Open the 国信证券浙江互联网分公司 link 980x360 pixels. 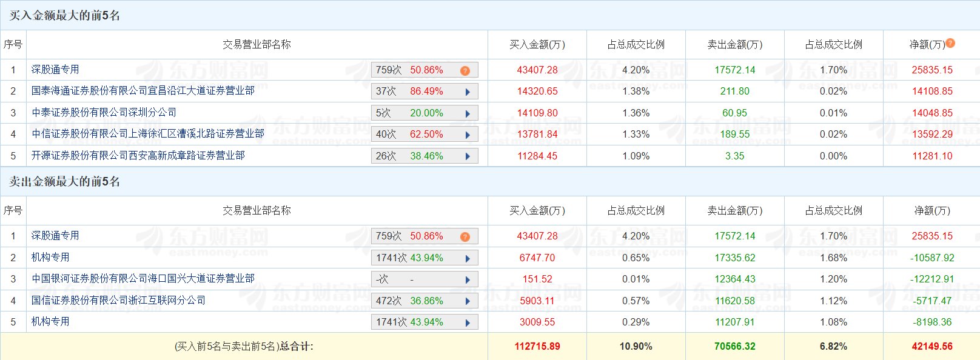pyautogui.click(x=118, y=301)
